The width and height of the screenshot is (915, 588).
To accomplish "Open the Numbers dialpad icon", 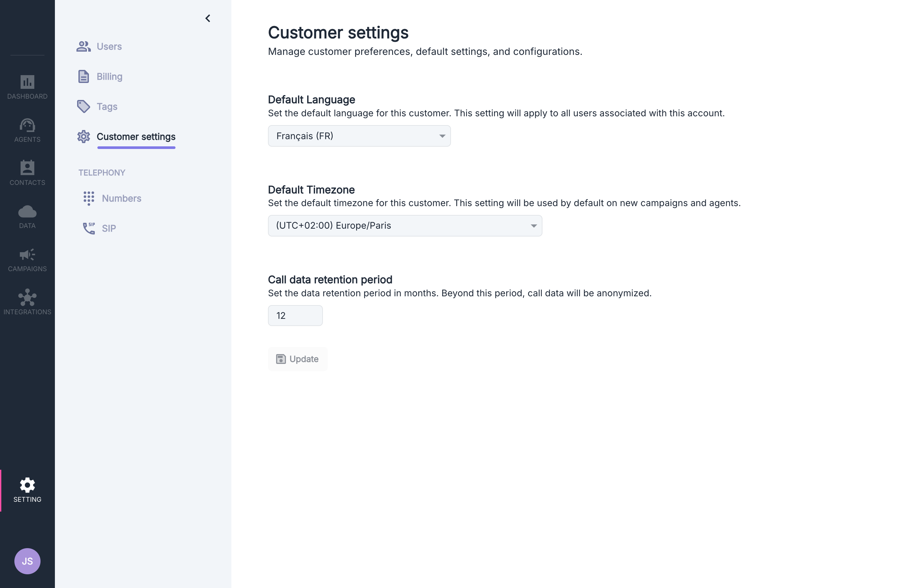I will pos(88,198).
